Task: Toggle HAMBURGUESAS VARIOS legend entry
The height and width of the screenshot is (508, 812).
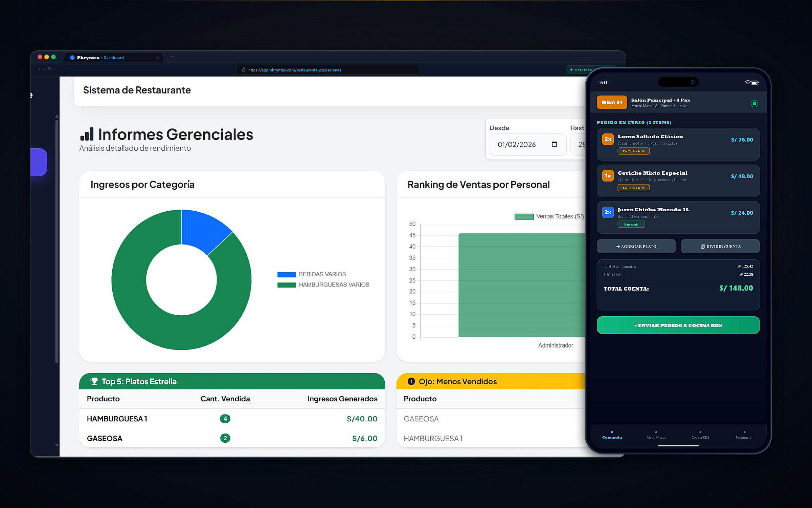Action: [x=323, y=285]
